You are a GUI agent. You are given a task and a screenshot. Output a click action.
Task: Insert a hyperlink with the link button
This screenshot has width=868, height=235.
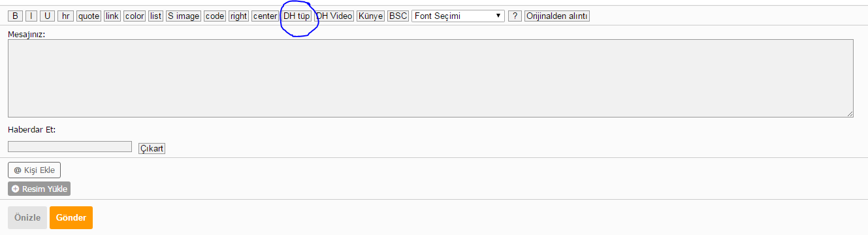coord(112,16)
